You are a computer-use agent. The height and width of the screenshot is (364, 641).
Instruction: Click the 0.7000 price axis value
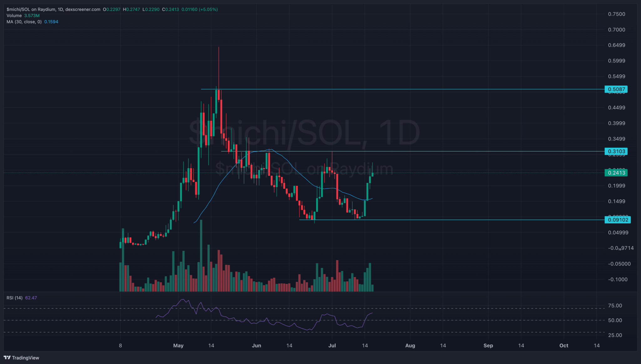(x=617, y=30)
